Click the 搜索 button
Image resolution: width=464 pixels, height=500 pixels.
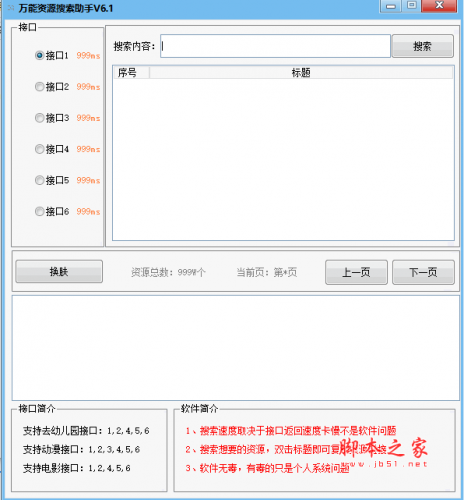click(x=423, y=46)
